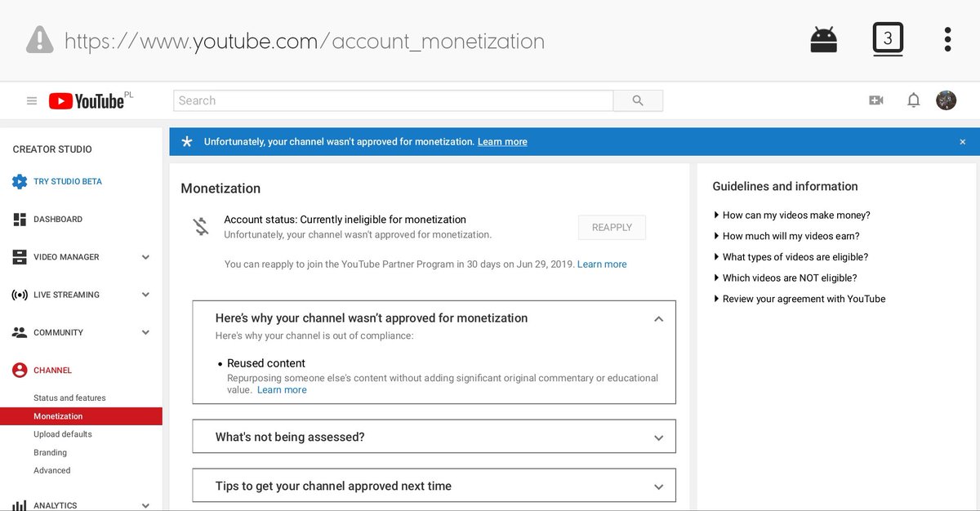The image size is (980, 511).
Task: Click the CREATOR STUDIO heading
Action: tap(52, 149)
